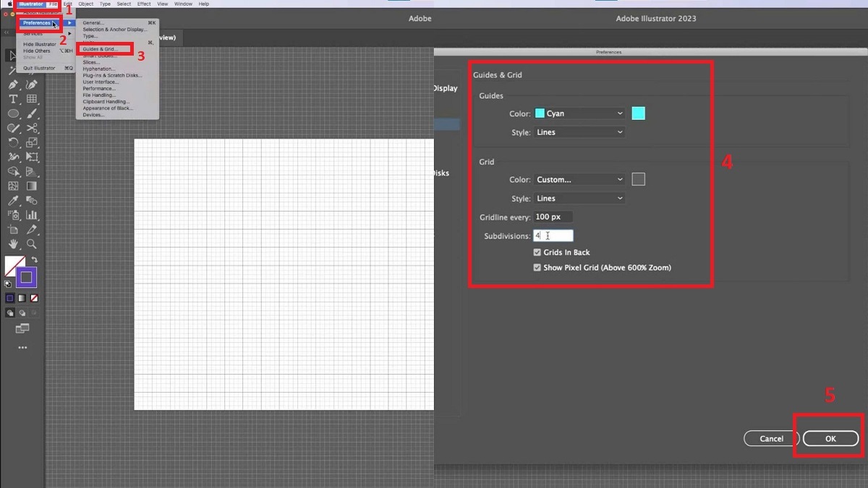868x488 pixels.
Task: Set paint mode to solid Color
Action: coord(9,298)
